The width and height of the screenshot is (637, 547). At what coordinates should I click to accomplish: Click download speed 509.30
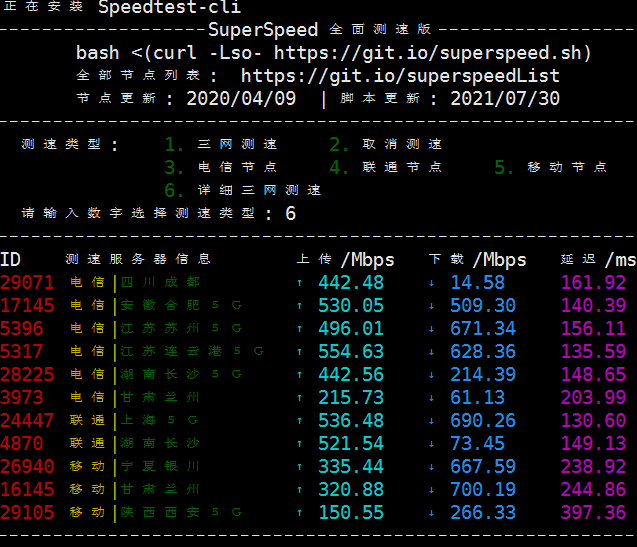(483, 306)
